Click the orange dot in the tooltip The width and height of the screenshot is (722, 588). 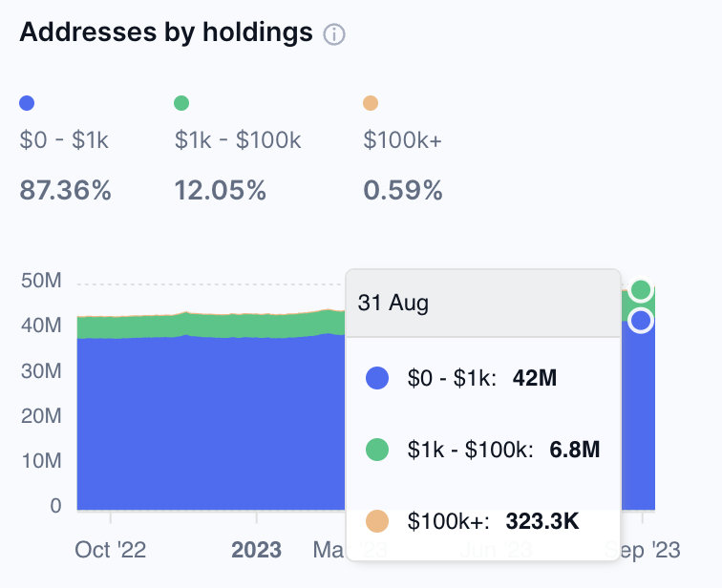click(378, 521)
